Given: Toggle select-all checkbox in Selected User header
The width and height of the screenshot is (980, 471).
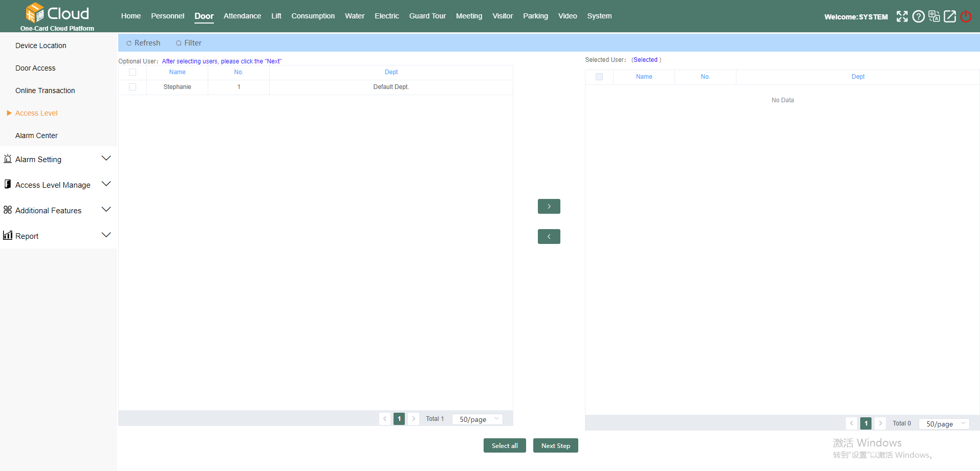Looking at the screenshot, I should point(599,77).
